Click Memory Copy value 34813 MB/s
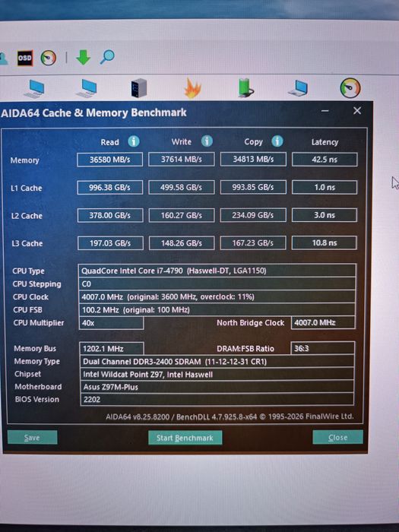 point(253,159)
